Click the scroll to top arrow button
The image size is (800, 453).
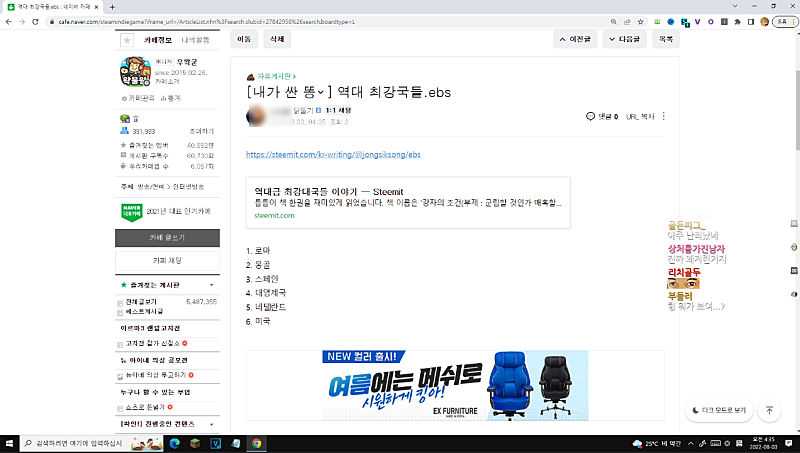[769, 410]
